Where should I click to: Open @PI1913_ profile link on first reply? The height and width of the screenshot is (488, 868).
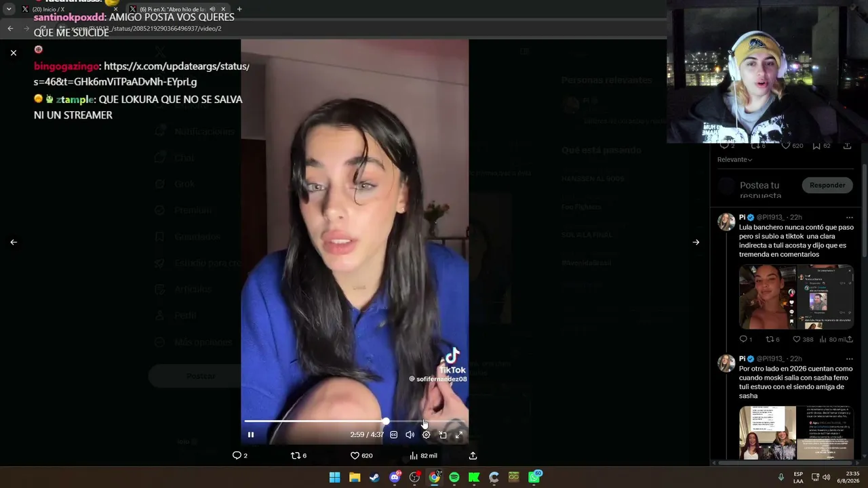pos(772,218)
